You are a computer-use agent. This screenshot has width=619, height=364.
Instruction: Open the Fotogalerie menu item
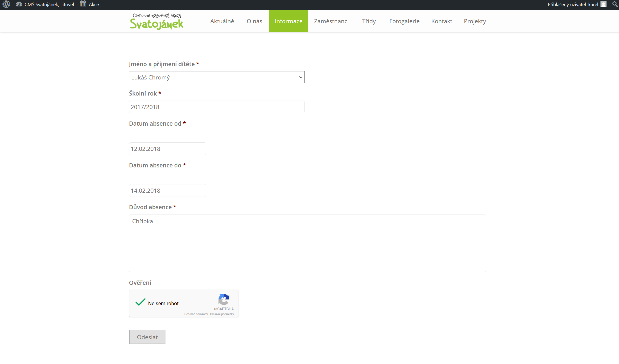[x=404, y=21]
